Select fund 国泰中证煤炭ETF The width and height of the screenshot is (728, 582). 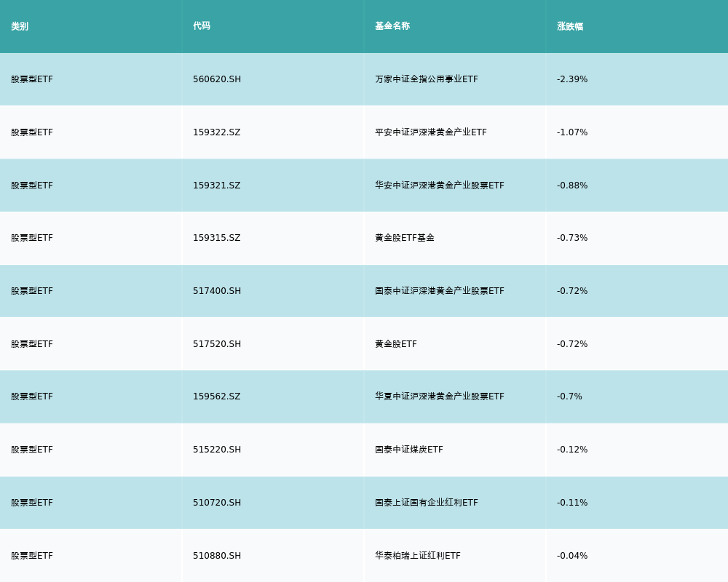point(408,450)
